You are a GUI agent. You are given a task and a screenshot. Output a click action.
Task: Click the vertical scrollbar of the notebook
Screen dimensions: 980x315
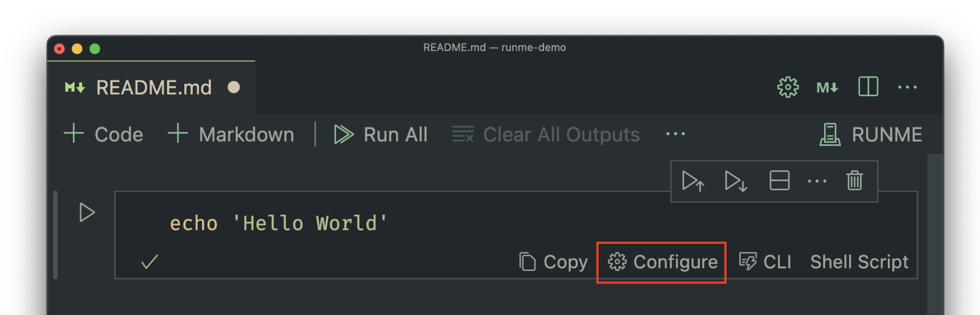point(935,235)
